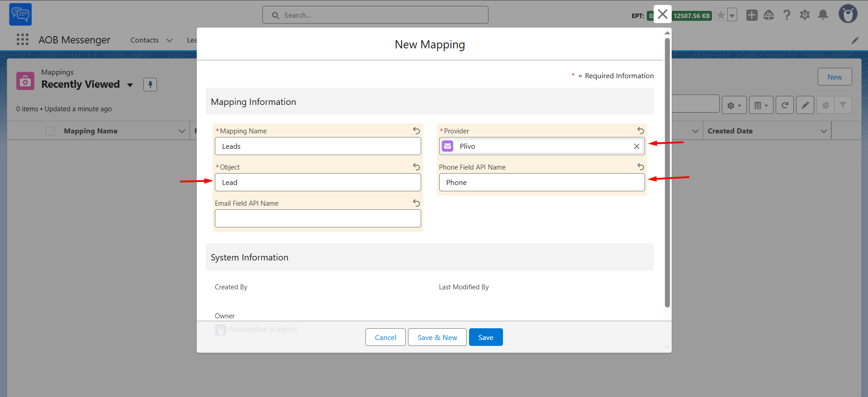This screenshot has width=868, height=397.
Task: Click the New button in Mappings list
Action: pyautogui.click(x=835, y=77)
